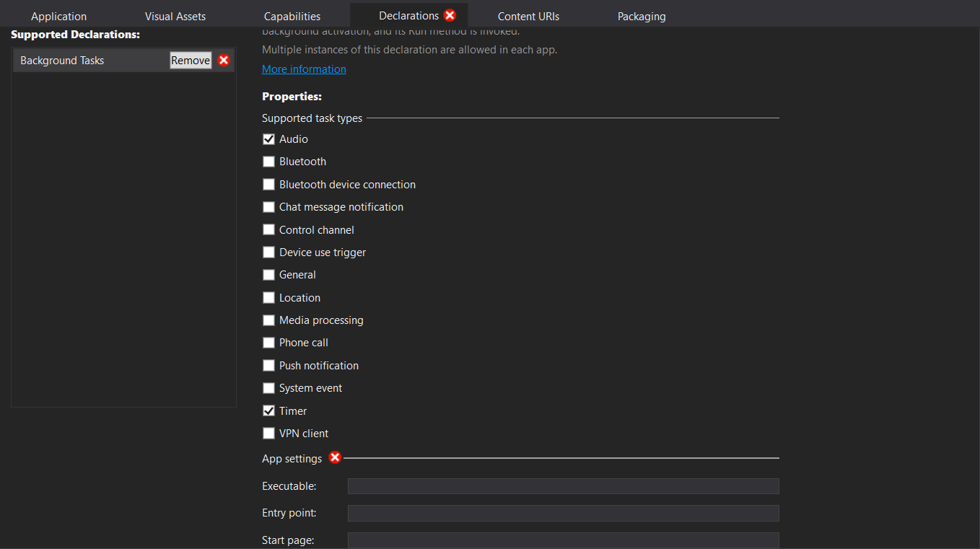The image size is (980, 549).
Task: Click the App settings error icon
Action: (x=335, y=457)
